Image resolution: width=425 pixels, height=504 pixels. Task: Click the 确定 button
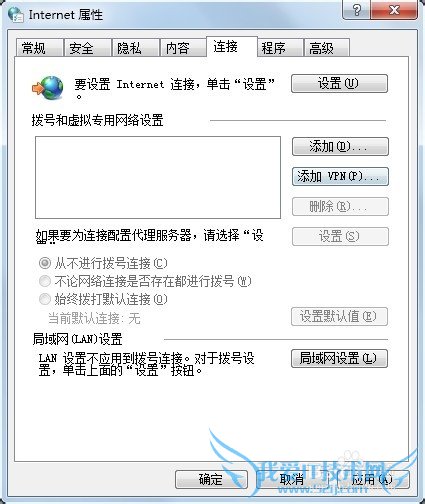tap(211, 479)
